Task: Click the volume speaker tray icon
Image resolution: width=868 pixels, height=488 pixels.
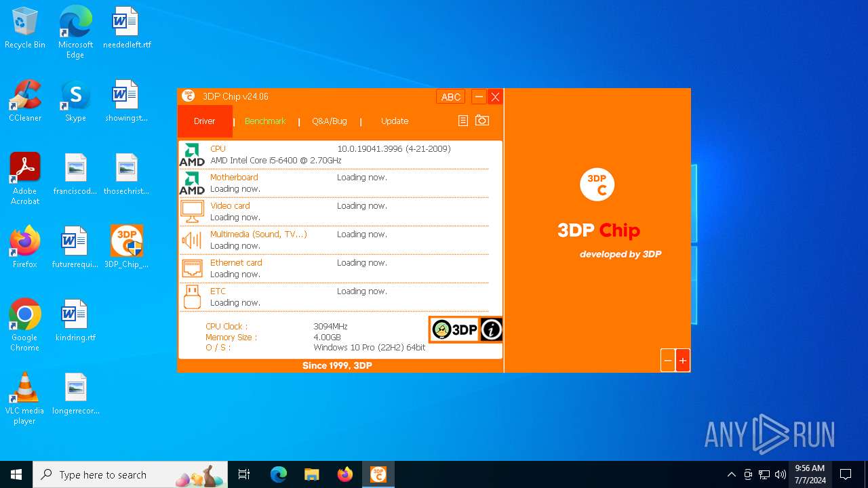Action: 781,474
